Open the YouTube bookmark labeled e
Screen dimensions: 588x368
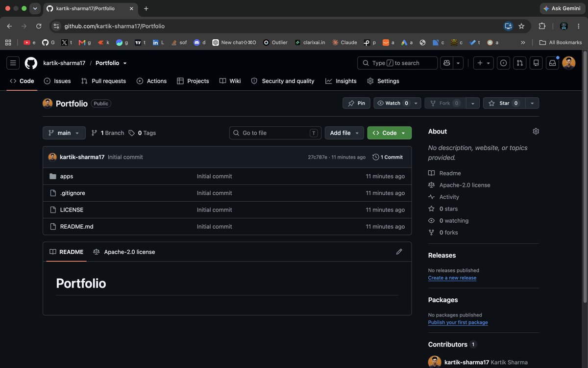coord(29,43)
